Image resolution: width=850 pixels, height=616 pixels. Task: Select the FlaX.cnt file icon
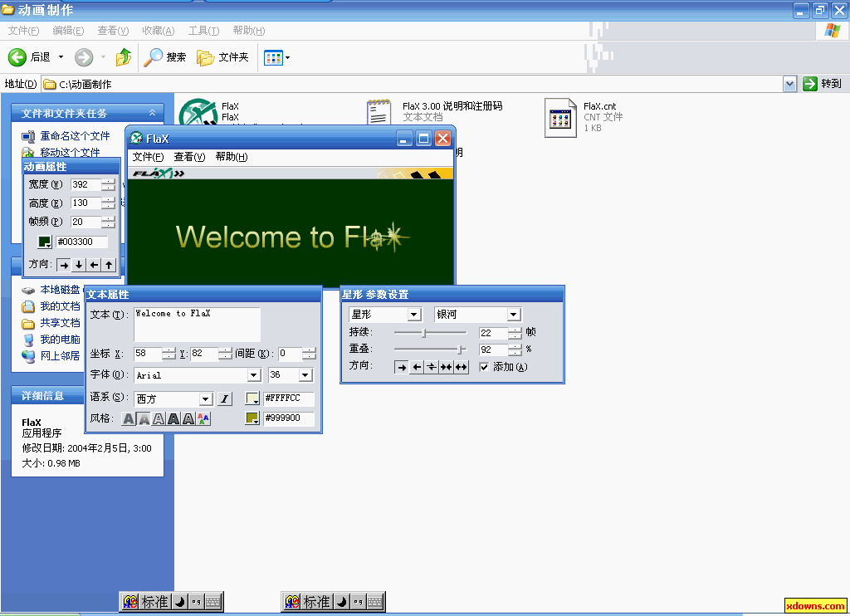coord(560,118)
